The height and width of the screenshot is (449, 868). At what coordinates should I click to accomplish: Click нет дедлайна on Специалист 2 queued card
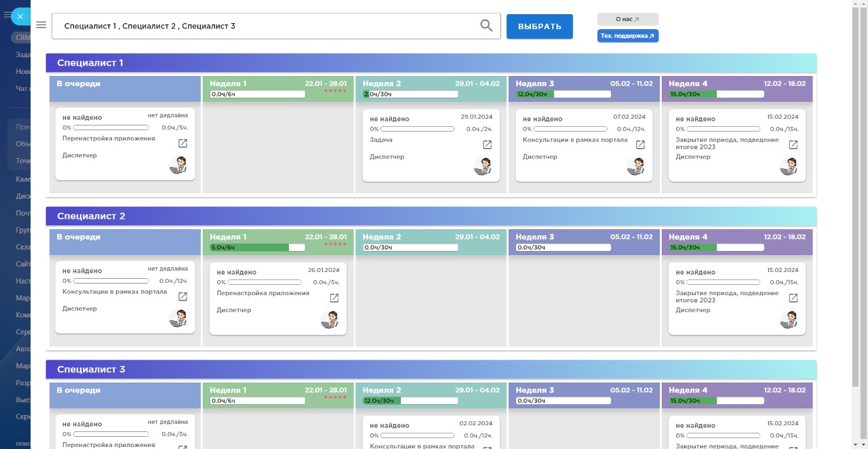coord(168,269)
